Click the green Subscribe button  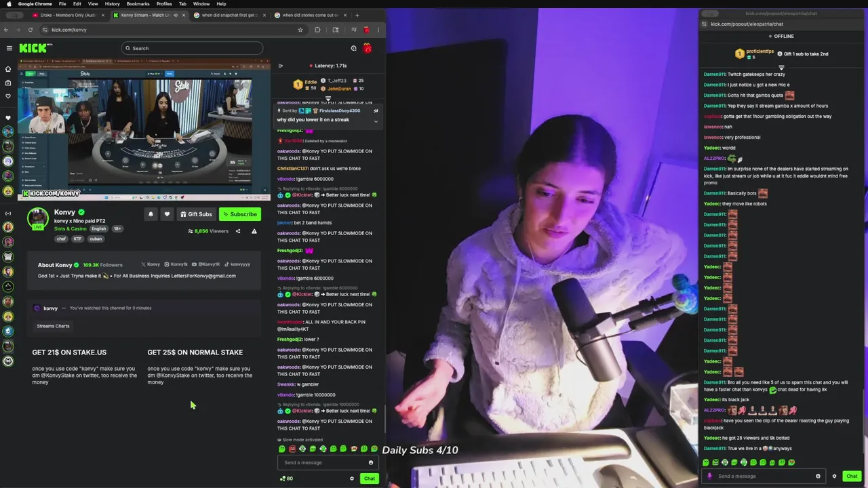(240, 214)
